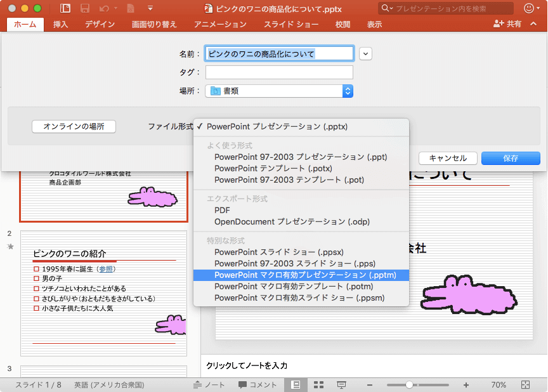This screenshot has height=392, width=548.
Task: Click the sidebar layout icon in title bar
Action: (65, 8)
